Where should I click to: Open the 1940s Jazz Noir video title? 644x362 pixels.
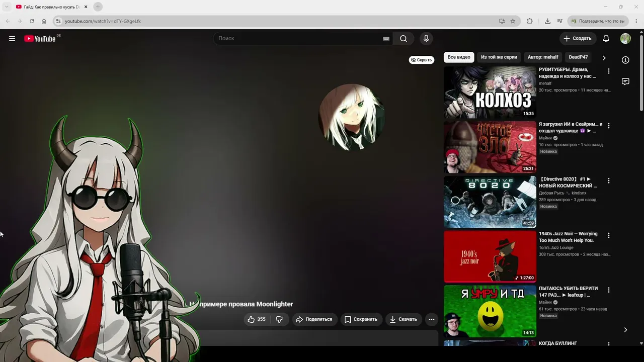pos(568,237)
